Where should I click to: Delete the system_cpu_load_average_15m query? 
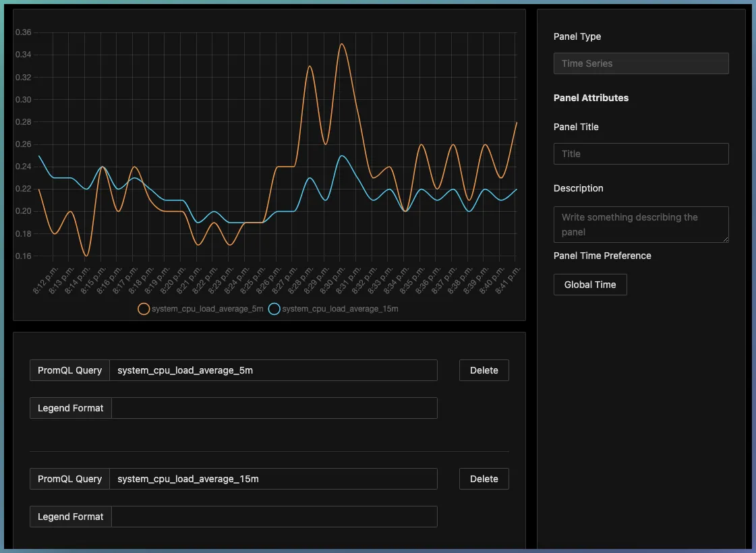tap(484, 479)
